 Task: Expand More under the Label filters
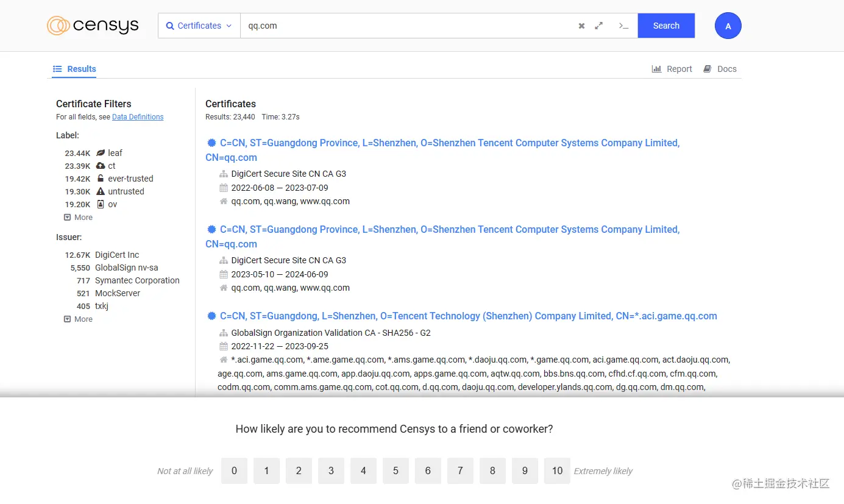79,218
